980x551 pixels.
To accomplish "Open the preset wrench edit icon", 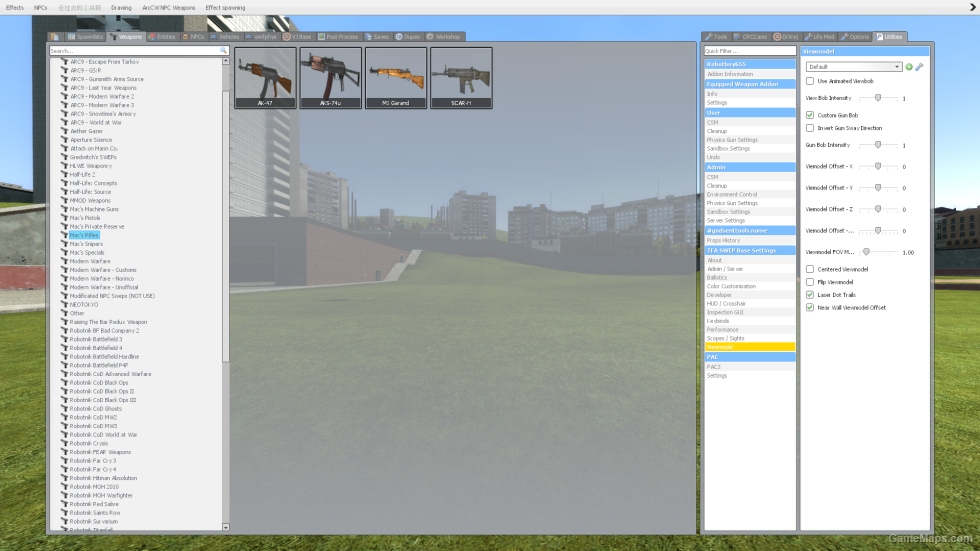I will (x=919, y=67).
